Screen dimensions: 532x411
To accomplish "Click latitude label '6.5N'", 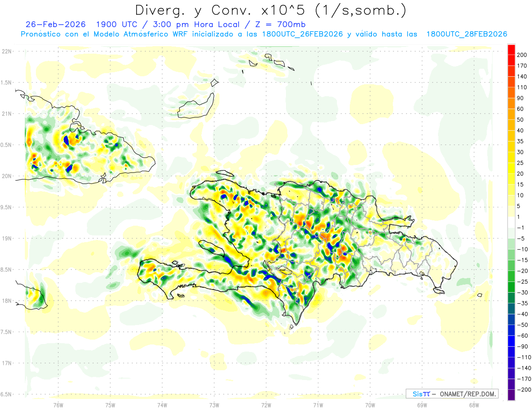I will tap(6, 394).
